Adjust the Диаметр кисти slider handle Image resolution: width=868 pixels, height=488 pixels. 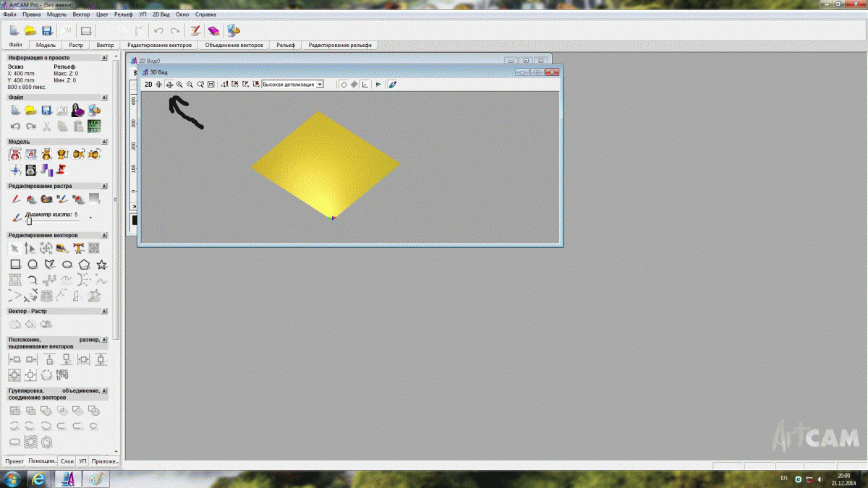click(x=29, y=221)
